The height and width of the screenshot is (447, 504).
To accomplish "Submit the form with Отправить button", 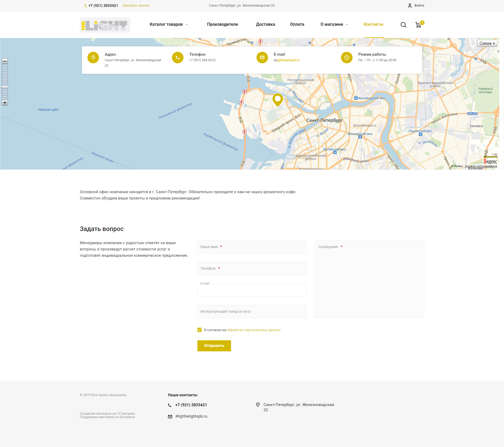I will click(x=214, y=346).
